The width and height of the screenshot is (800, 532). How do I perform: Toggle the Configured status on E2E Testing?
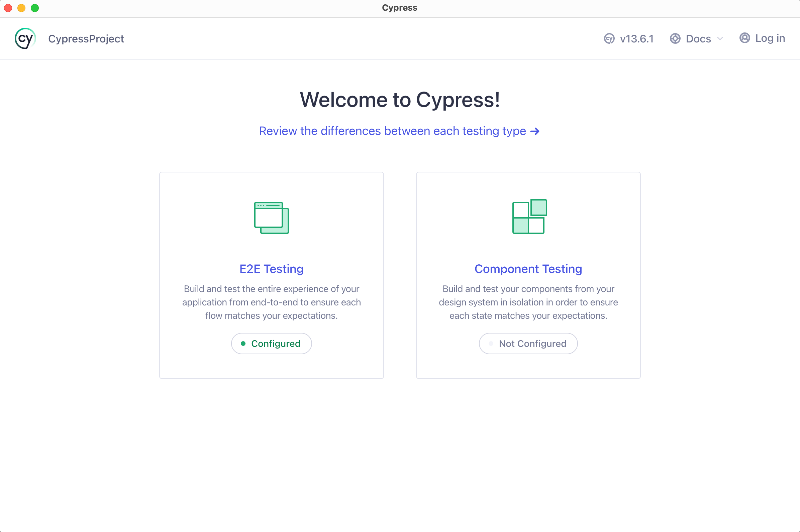coord(271,343)
